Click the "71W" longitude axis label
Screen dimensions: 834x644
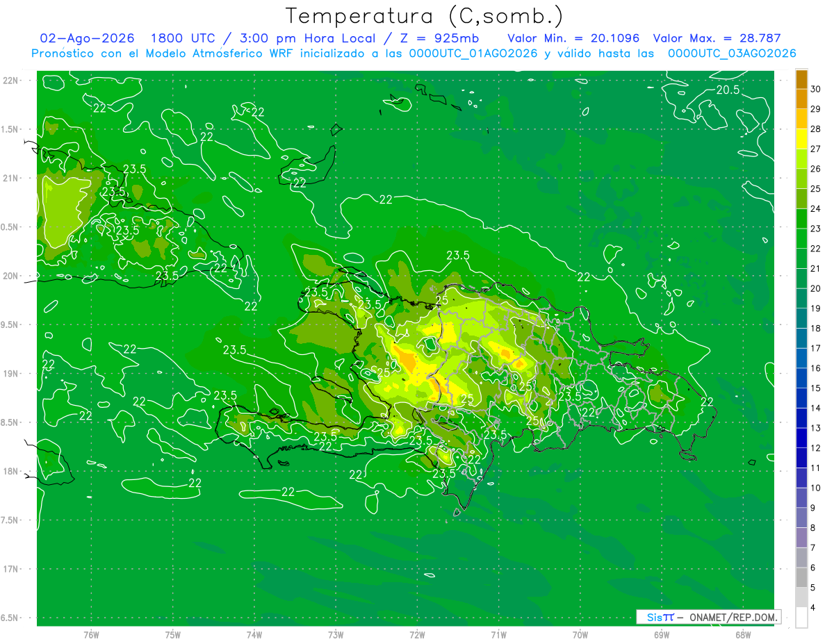point(498,634)
